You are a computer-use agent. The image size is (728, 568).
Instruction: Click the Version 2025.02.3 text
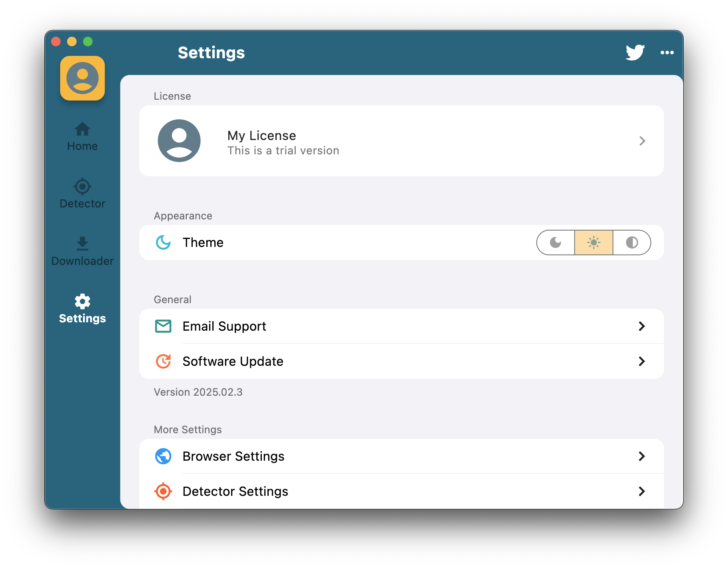click(198, 392)
